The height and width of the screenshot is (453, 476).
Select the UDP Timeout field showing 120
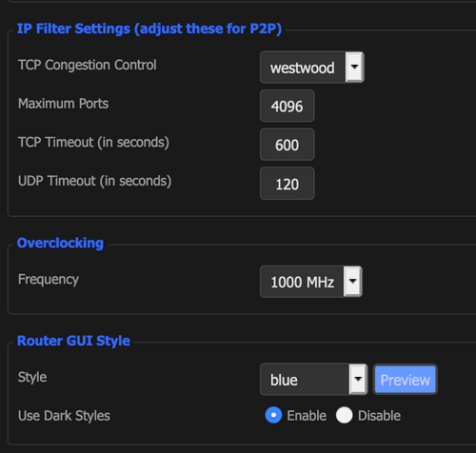click(x=288, y=184)
